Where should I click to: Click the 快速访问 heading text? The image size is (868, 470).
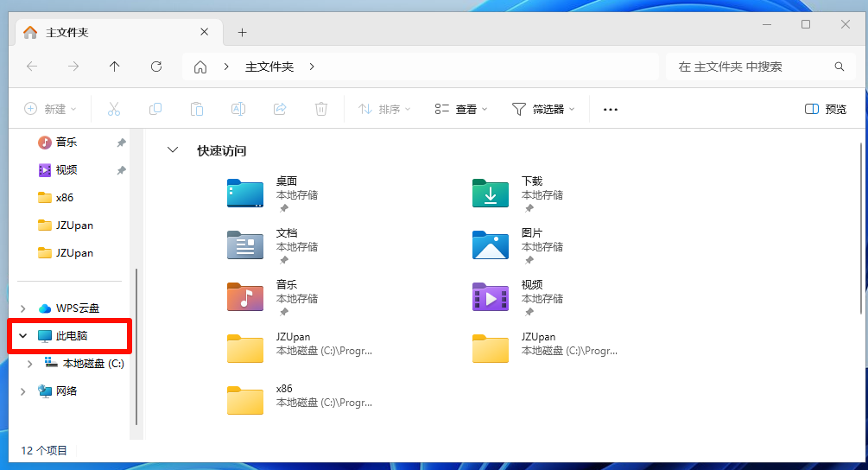click(221, 150)
